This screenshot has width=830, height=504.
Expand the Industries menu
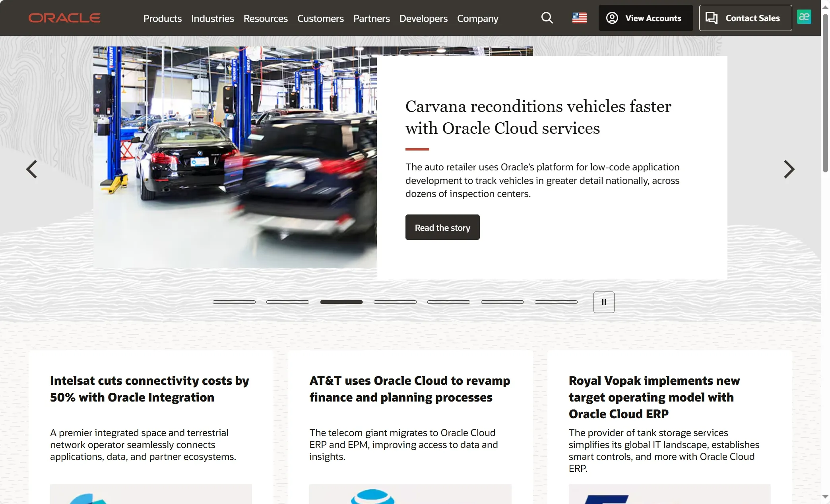pyautogui.click(x=212, y=18)
